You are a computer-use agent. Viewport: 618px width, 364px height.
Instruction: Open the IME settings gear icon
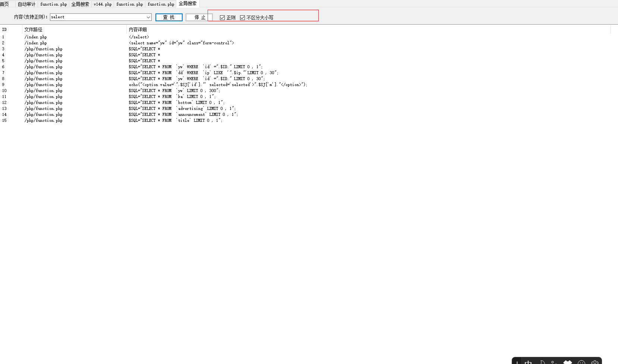click(595, 361)
